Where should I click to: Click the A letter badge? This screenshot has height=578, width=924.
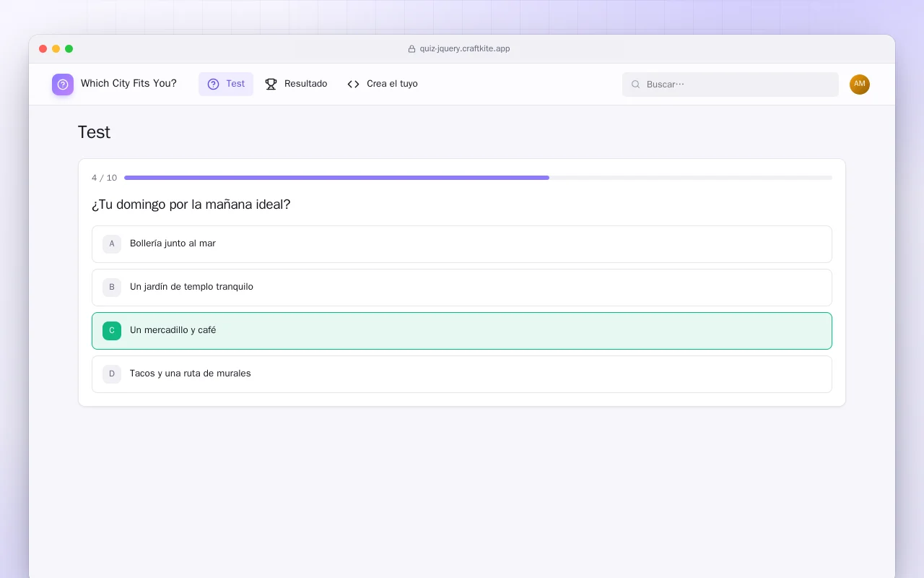(112, 244)
